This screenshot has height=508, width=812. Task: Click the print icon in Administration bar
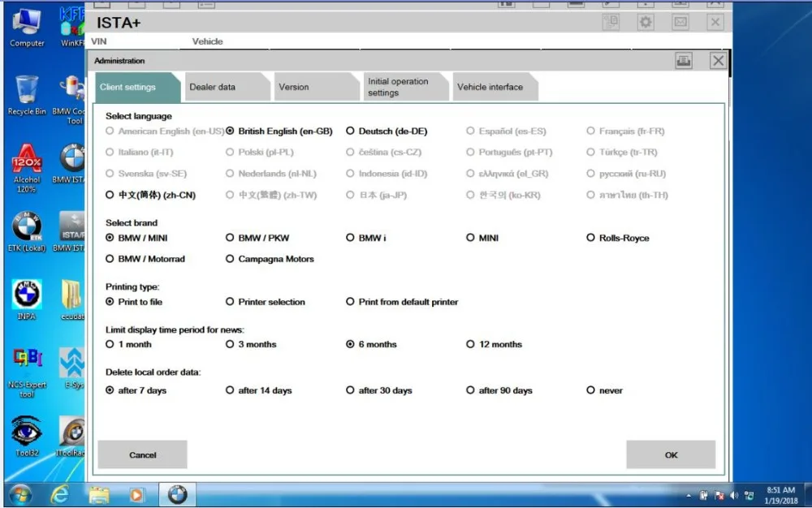tap(684, 61)
